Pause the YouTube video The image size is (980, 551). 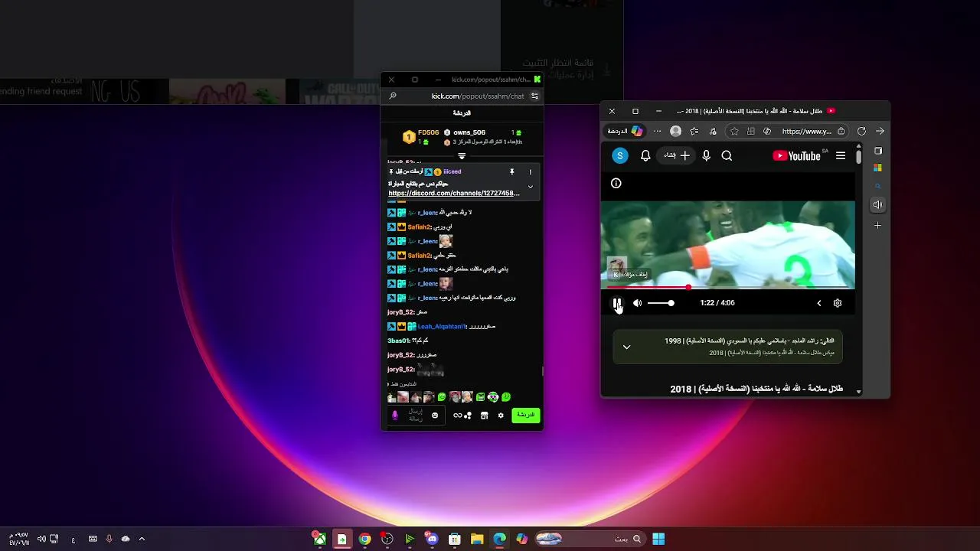click(617, 303)
